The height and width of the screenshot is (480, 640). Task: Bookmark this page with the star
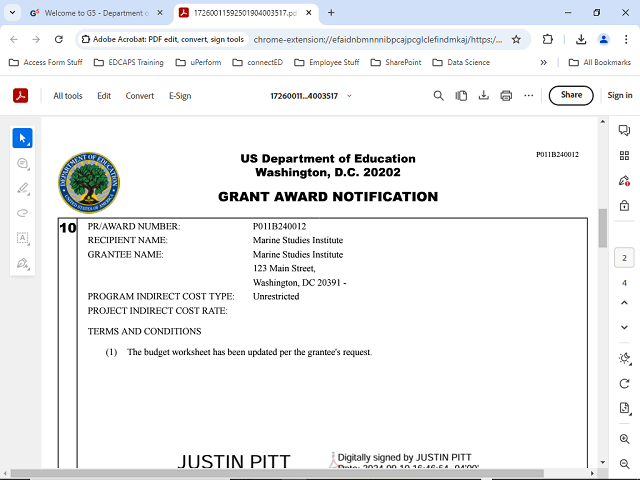[516, 39]
